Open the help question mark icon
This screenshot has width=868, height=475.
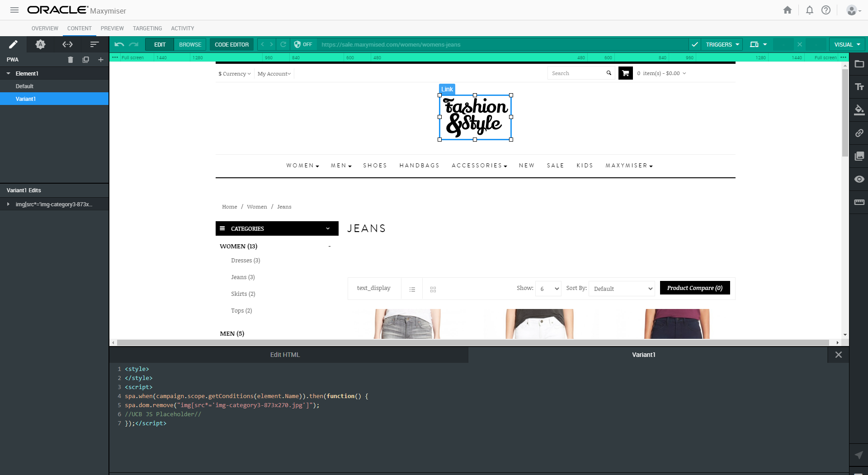[x=826, y=10]
